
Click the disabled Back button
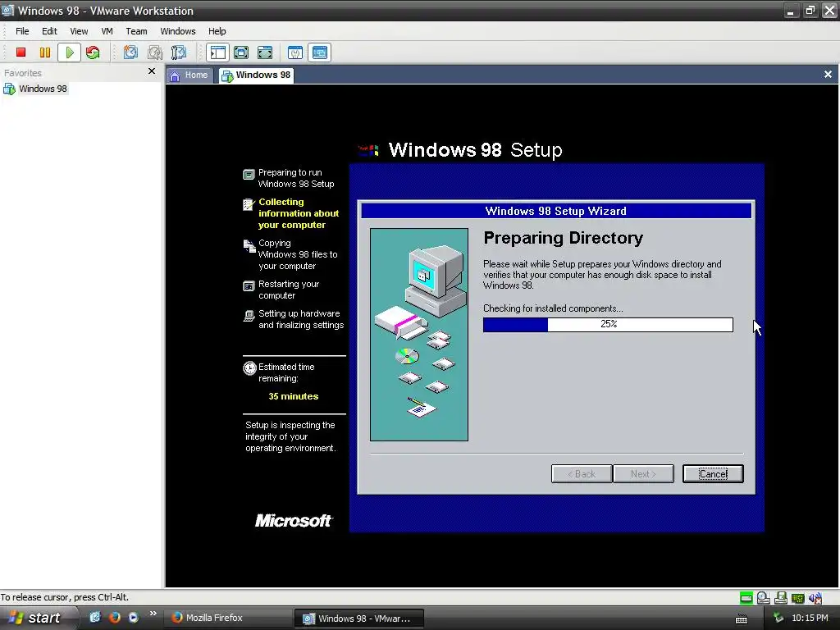click(582, 474)
